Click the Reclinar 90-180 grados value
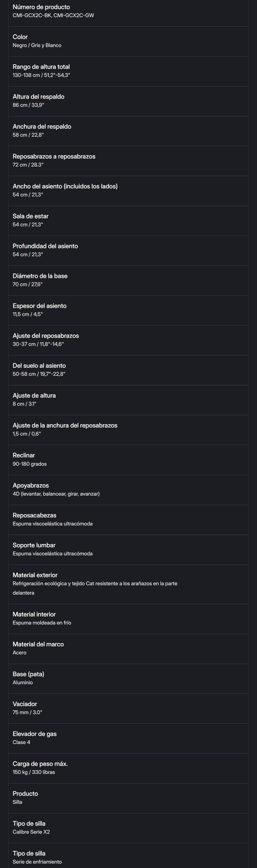This screenshot has height=868, width=257. click(x=30, y=464)
